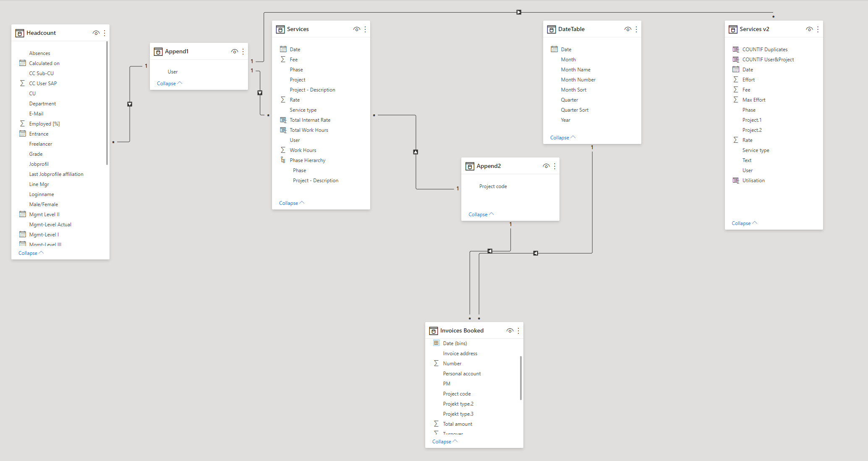868x461 pixels.
Task: Click the Date (bins) group icon
Action: 436,343
